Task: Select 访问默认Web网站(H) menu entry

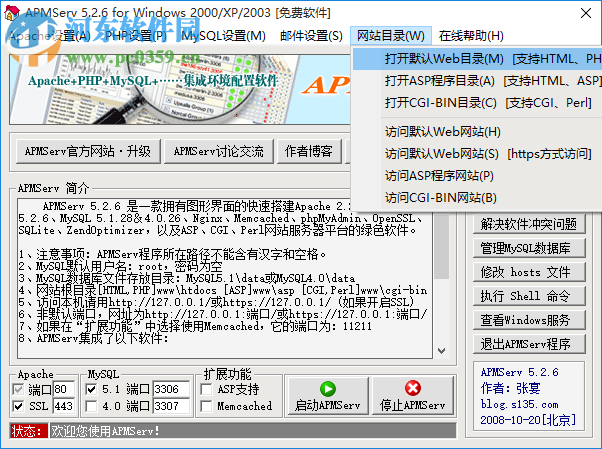Action: click(477, 132)
